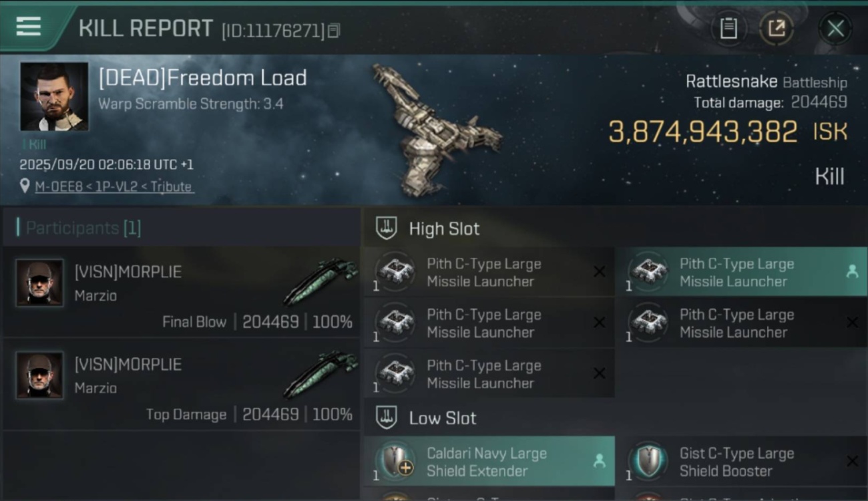Click the X on Gist Shield Booster
The height and width of the screenshot is (501, 868).
(852, 461)
